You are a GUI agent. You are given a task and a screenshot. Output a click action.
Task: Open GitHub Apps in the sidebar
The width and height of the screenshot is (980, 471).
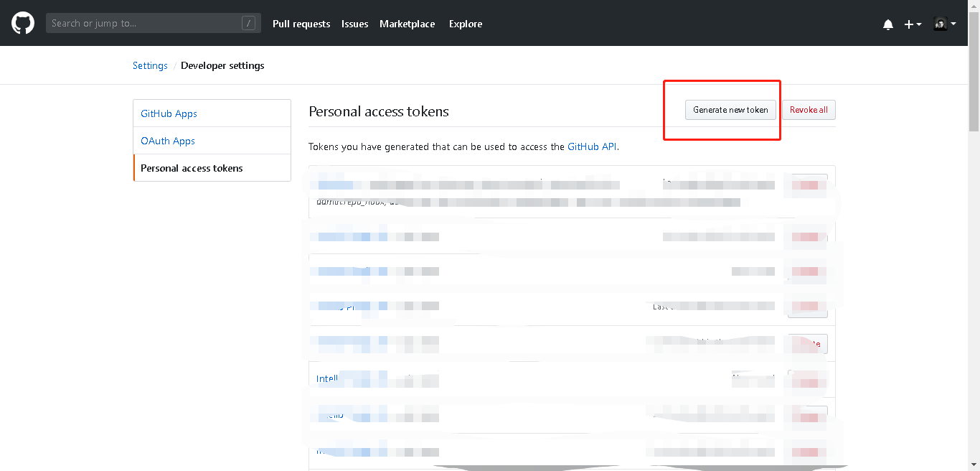pos(169,113)
